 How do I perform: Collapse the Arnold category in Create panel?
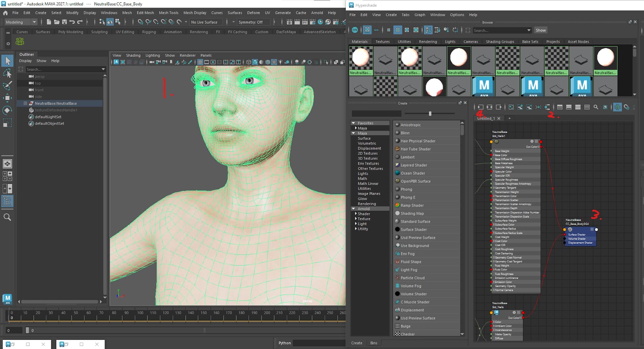pyautogui.click(x=353, y=209)
